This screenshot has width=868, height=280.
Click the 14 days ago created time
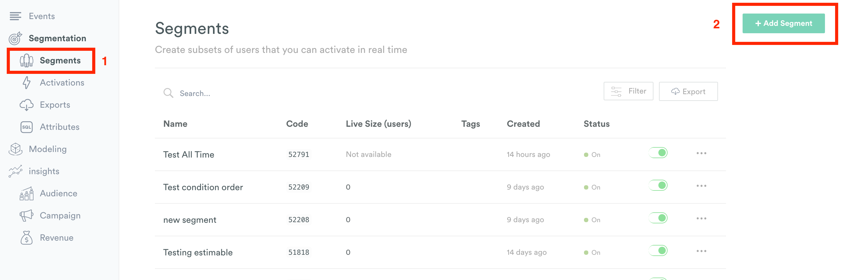[x=526, y=253]
